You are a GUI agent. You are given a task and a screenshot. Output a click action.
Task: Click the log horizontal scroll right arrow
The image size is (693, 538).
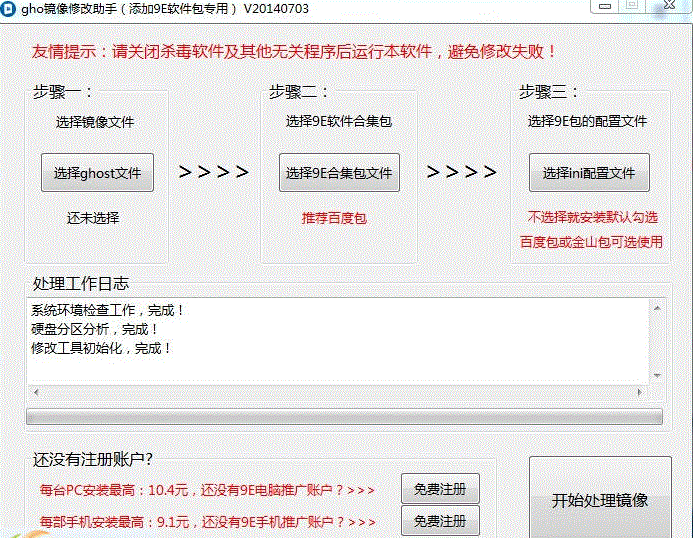(639, 392)
